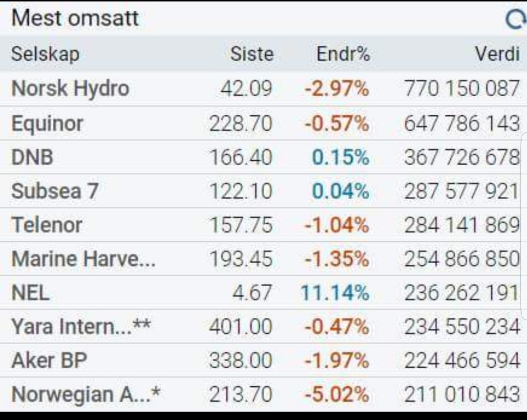The width and height of the screenshot is (527, 420).
Task: Open the Norsk Hydro stock row
Action: (70, 89)
